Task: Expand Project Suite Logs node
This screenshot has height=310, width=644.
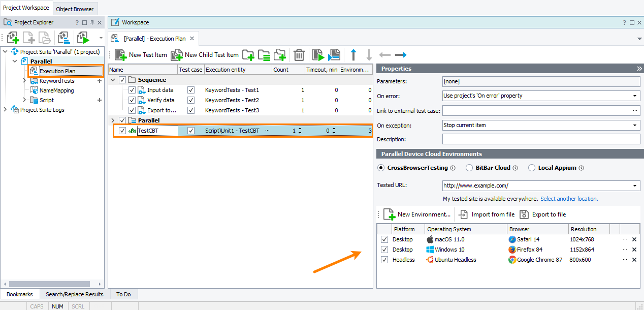Action: point(6,109)
